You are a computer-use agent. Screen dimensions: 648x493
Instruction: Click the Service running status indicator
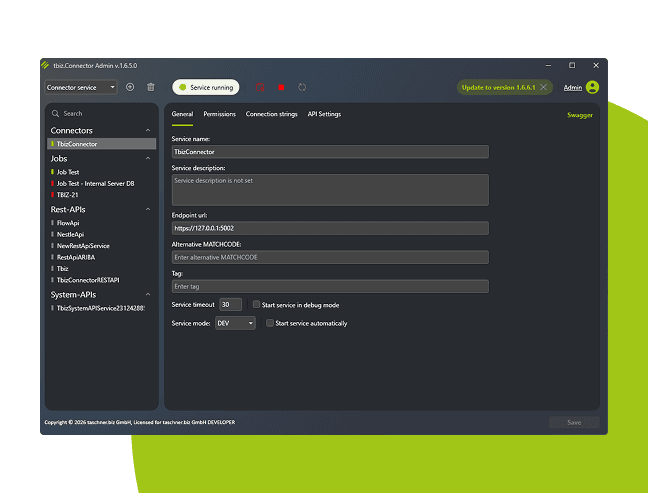point(206,87)
